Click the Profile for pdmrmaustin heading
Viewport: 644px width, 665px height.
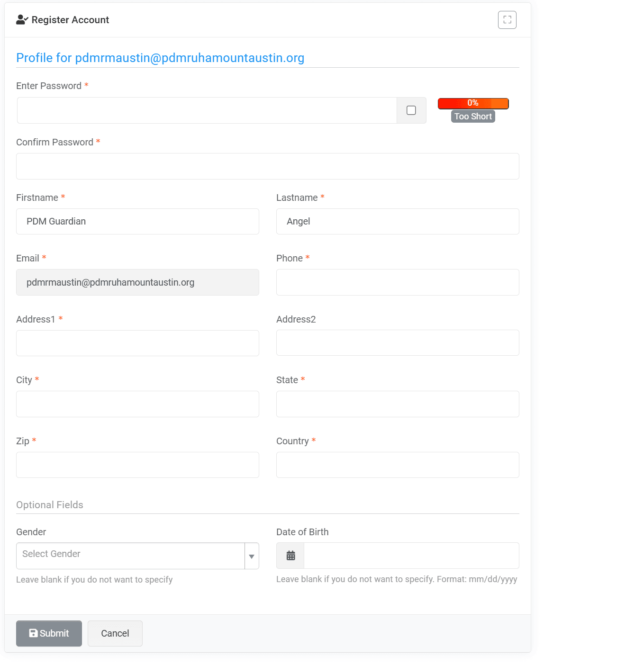tap(160, 58)
